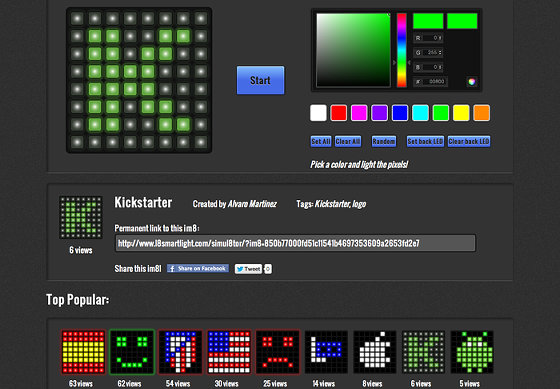This screenshot has width=560, height=389.
Task: Open the 8 views white apple thumbnail
Action: pyautogui.click(x=375, y=352)
